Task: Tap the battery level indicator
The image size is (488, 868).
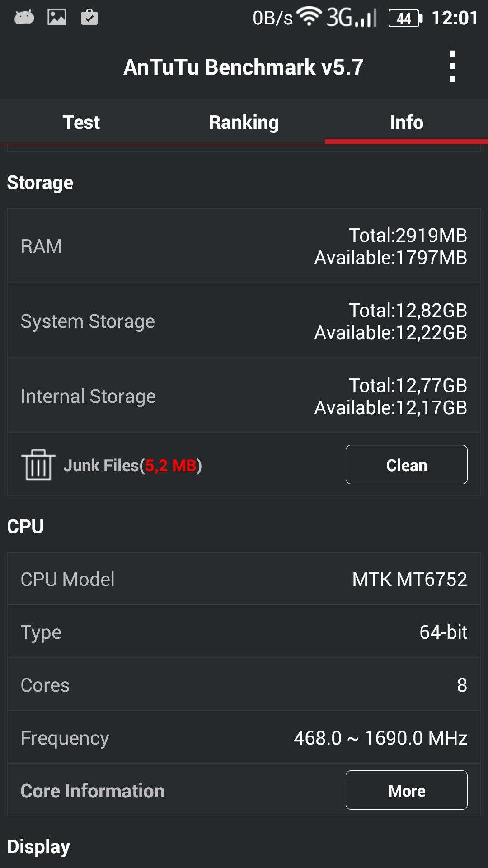Action: pyautogui.click(x=406, y=18)
